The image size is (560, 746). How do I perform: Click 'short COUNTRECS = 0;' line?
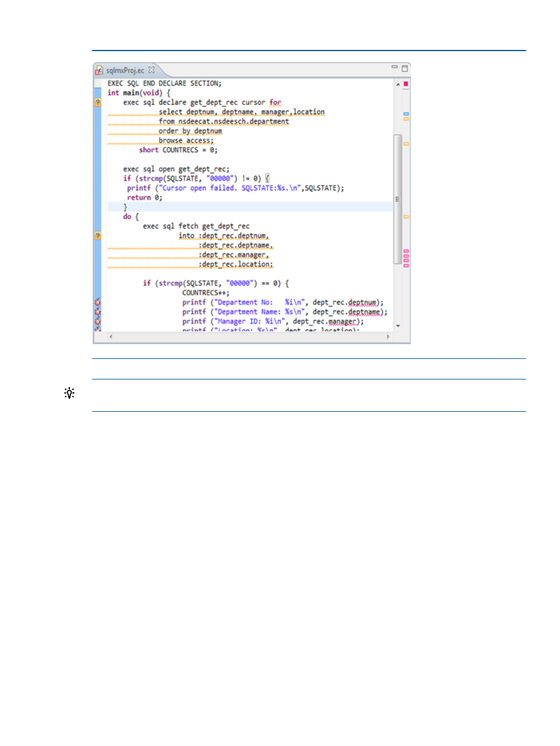tap(178, 150)
